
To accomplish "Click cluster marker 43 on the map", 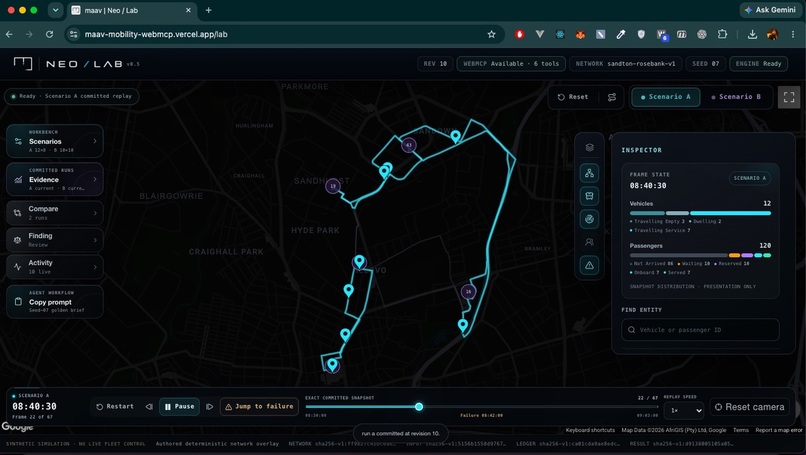I will tap(409, 145).
